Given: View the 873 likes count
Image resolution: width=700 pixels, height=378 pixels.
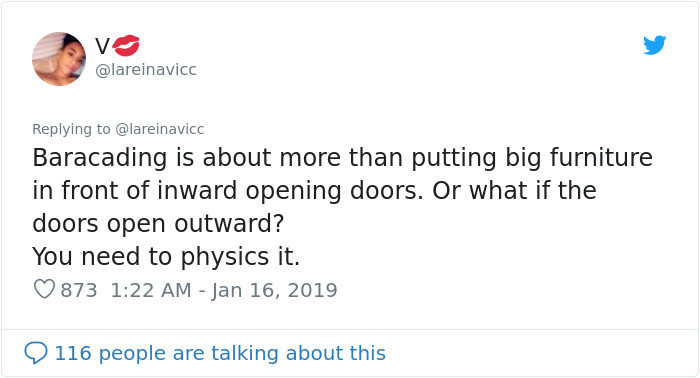Looking at the screenshot, I should [x=79, y=290].
